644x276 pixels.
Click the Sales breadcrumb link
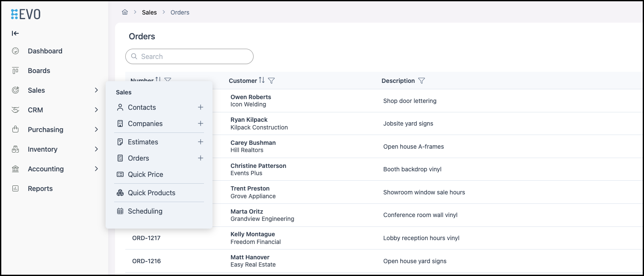(x=149, y=12)
